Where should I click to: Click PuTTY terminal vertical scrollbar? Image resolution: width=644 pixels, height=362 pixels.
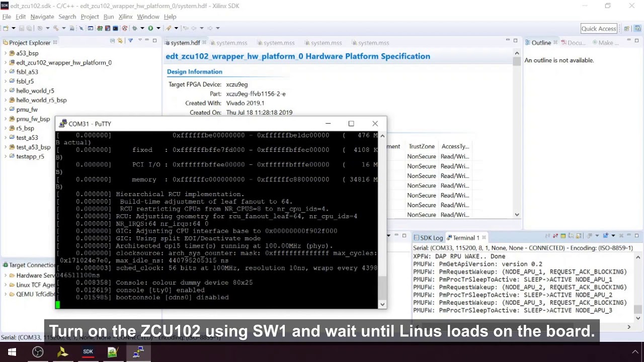(382, 219)
